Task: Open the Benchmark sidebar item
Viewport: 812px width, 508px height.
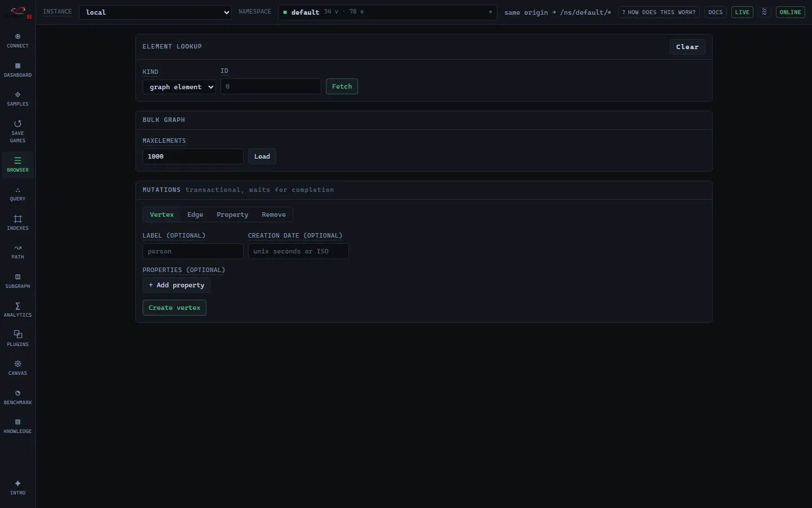Action: 17,397
